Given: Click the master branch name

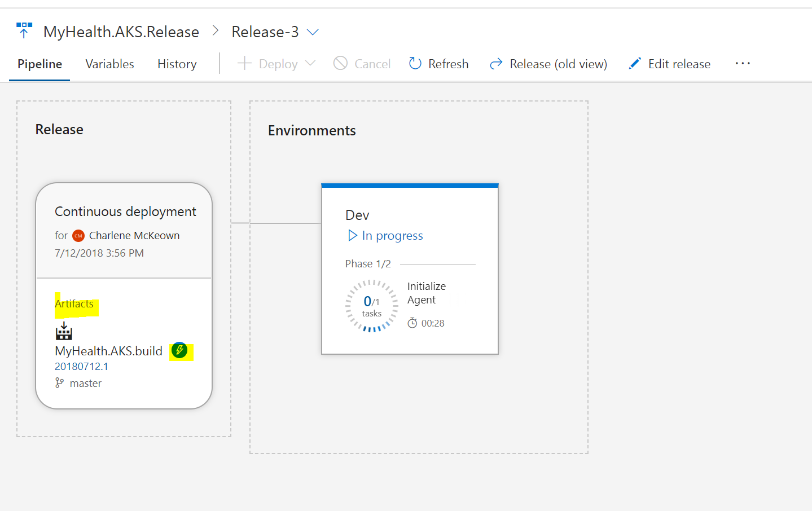Looking at the screenshot, I should coord(86,384).
